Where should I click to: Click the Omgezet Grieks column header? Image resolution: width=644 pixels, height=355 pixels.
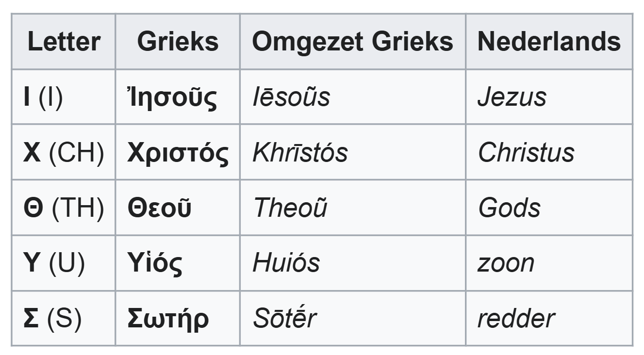click(x=353, y=42)
